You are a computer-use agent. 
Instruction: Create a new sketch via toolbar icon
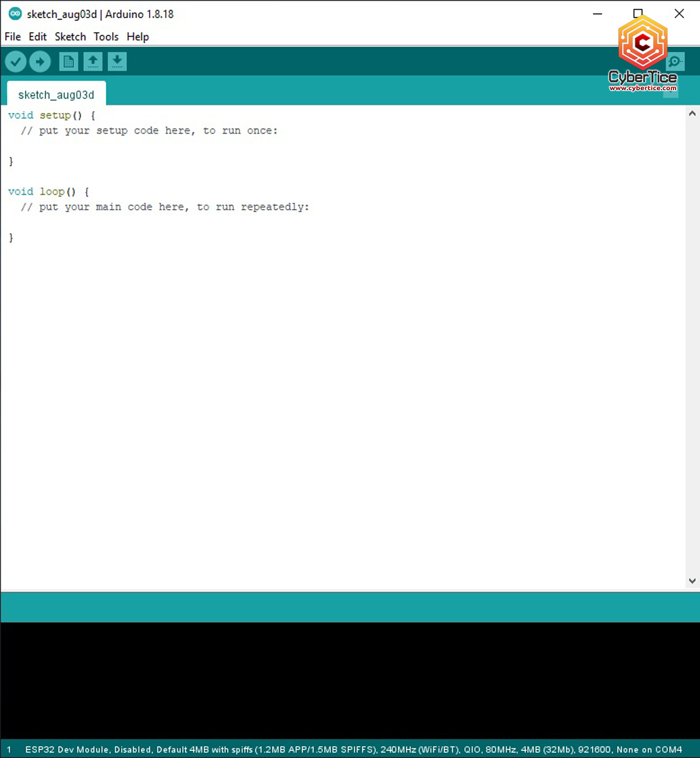(x=69, y=62)
